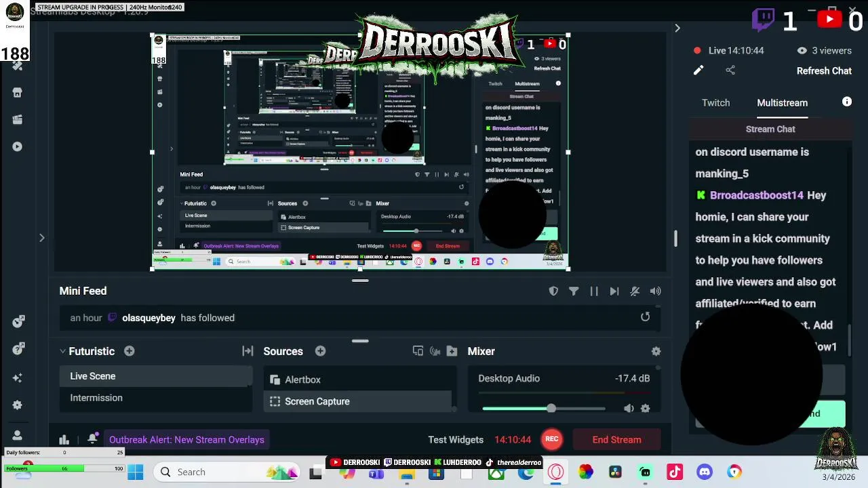
Task: Open Settings gear in left sidebar
Action: point(18,405)
